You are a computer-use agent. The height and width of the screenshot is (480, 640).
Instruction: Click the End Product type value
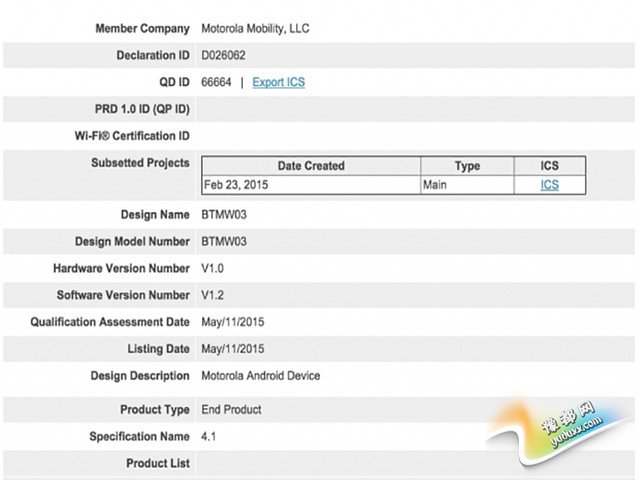[x=232, y=410]
